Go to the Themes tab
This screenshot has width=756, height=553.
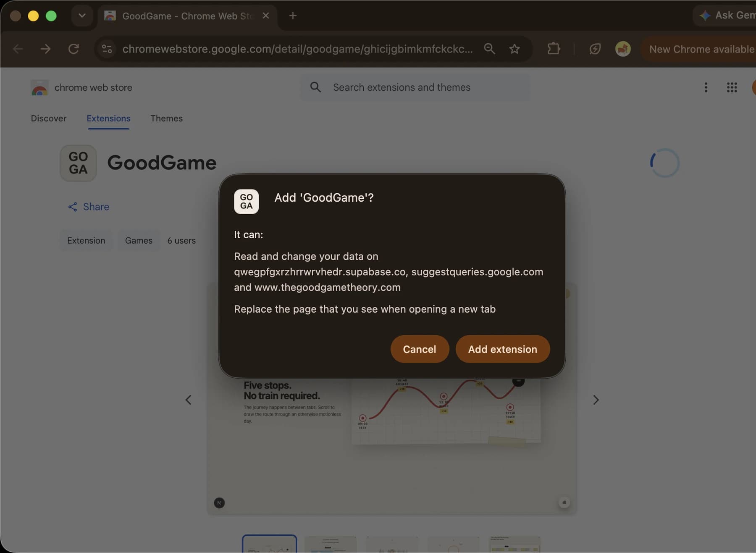166,118
